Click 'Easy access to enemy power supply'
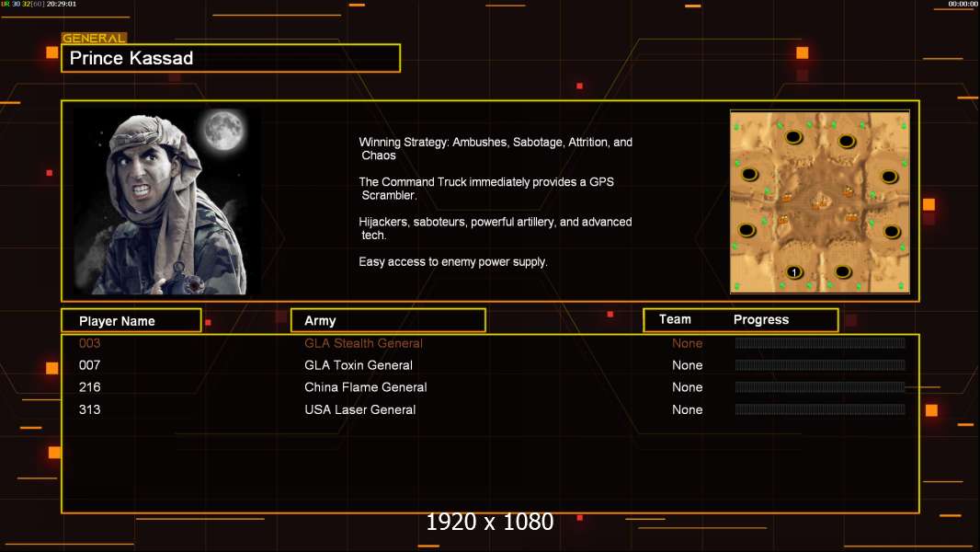 [x=453, y=262]
